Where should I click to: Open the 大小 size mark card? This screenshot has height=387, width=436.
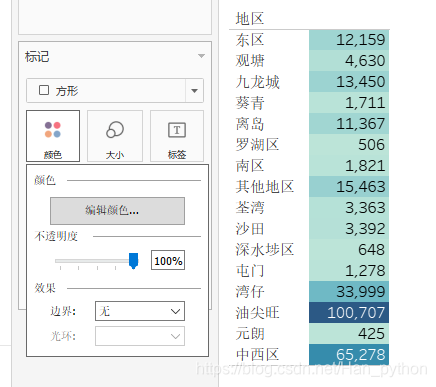click(115, 136)
